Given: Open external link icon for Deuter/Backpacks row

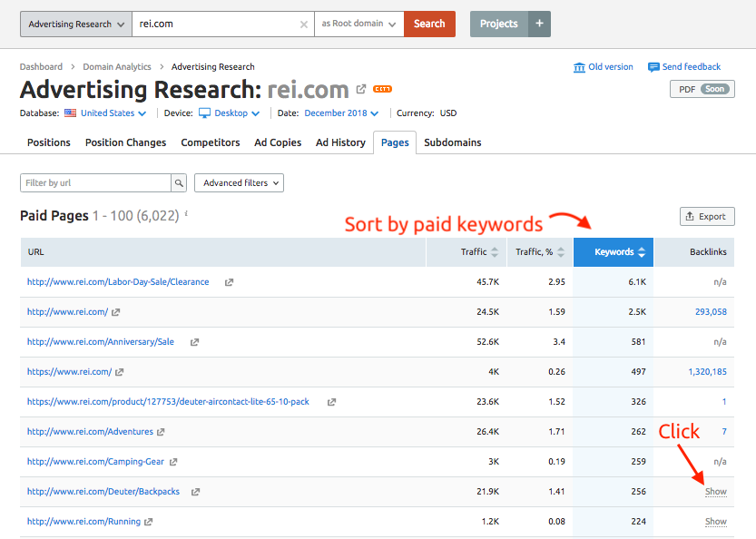Looking at the screenshot, I should click(195, 492).
